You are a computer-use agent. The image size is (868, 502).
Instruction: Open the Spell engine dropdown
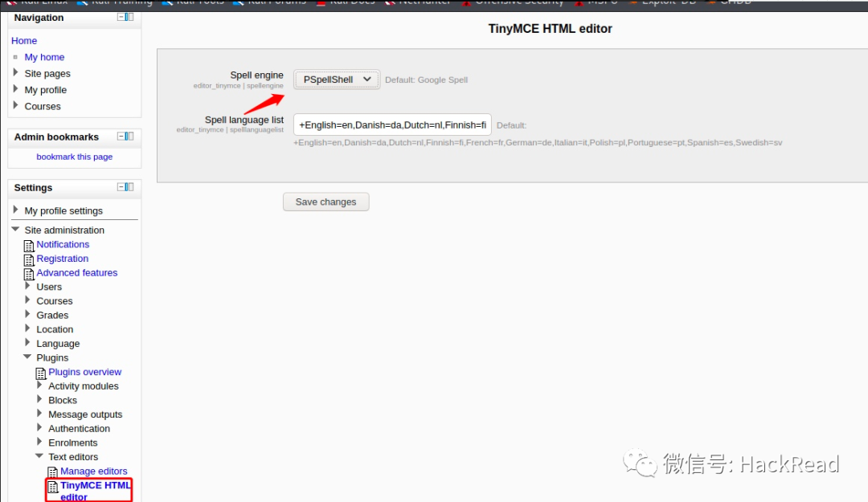point(337,80)
